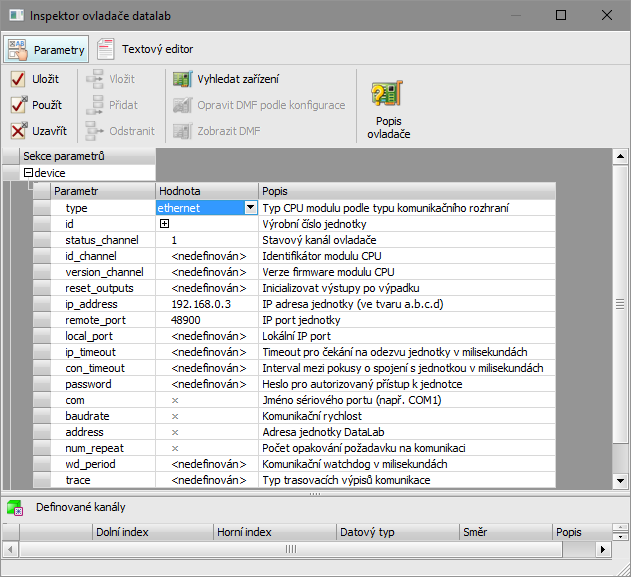Click the Vložit tree icon
Screen dimensions: 631x577
[95, 79]
